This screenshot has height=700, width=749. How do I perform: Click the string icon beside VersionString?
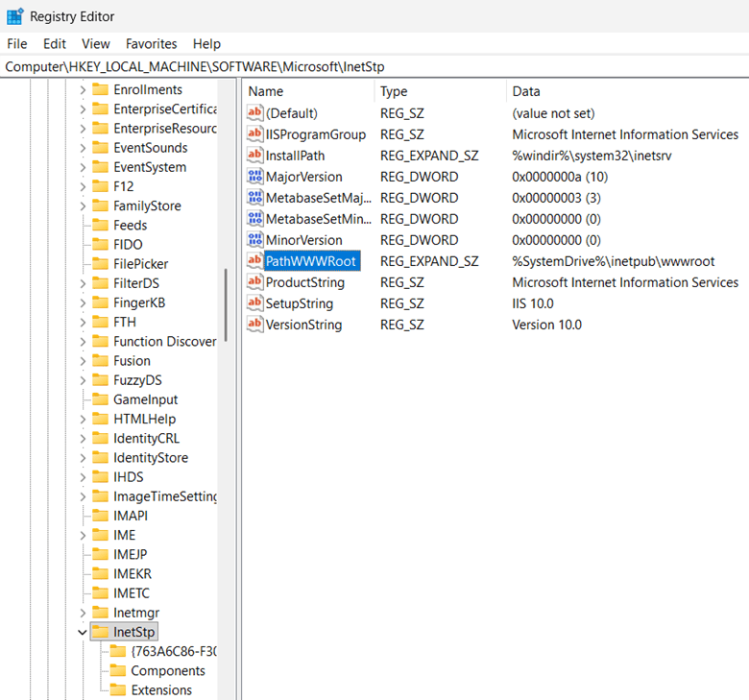click(254, 324)
